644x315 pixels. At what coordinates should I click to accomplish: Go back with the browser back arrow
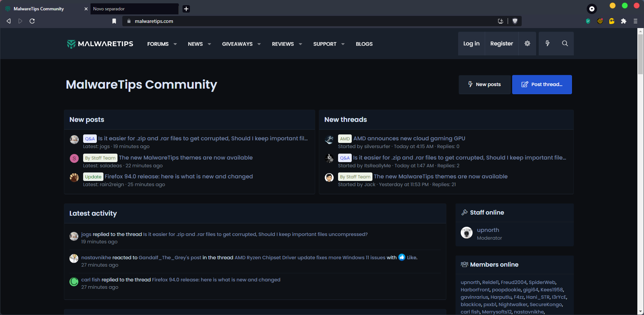point(8,21)
